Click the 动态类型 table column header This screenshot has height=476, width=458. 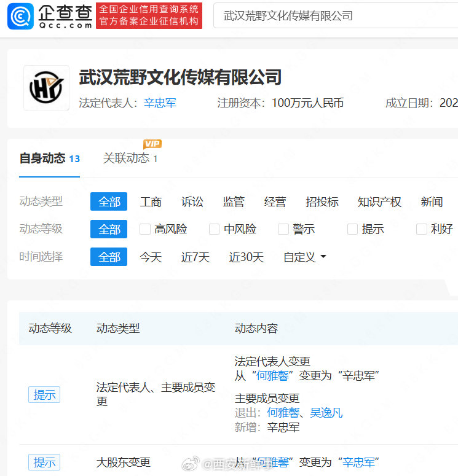point(118,328)
